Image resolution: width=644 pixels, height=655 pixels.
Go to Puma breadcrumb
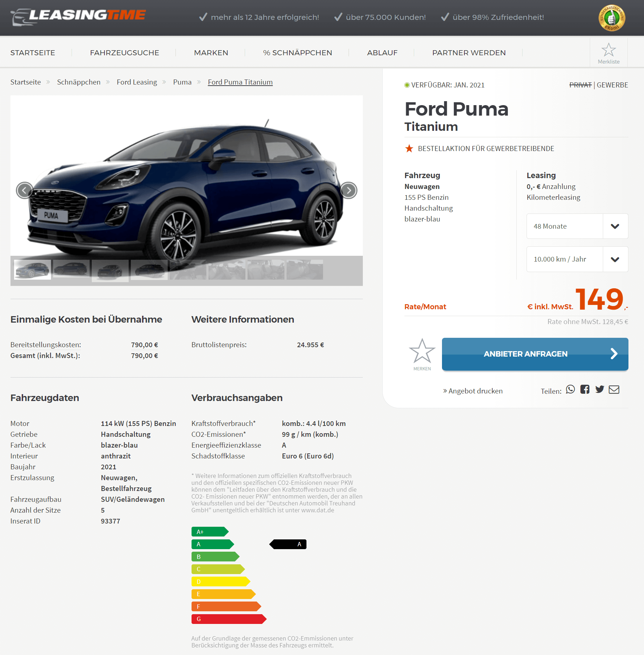click(182, 82)
